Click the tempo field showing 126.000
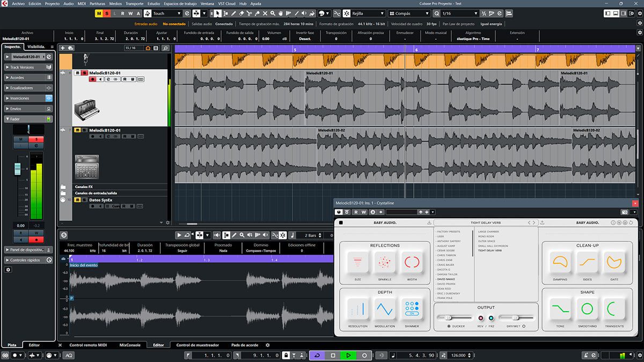The width and height of the screenshot is (644, 362). [458, 355]
